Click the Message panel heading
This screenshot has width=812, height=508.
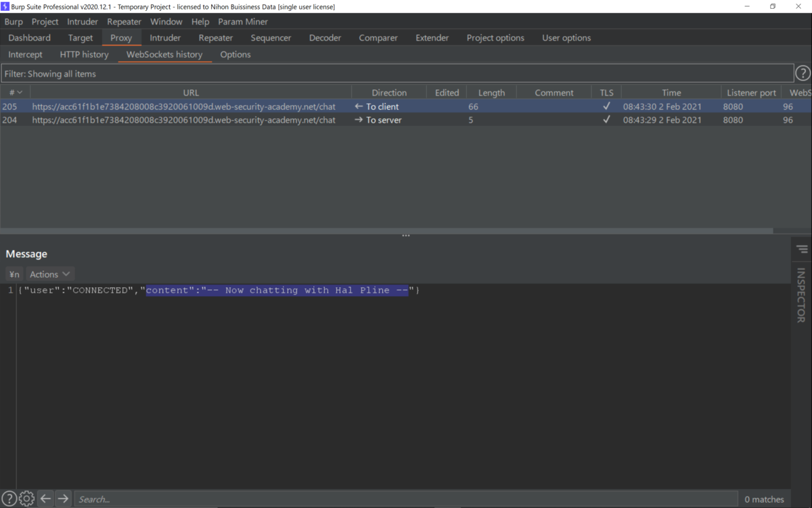[26, 254]
